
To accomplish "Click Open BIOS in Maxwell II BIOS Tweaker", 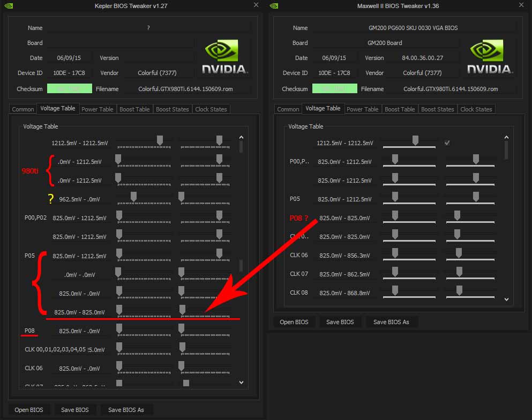I will click(294, 322).
